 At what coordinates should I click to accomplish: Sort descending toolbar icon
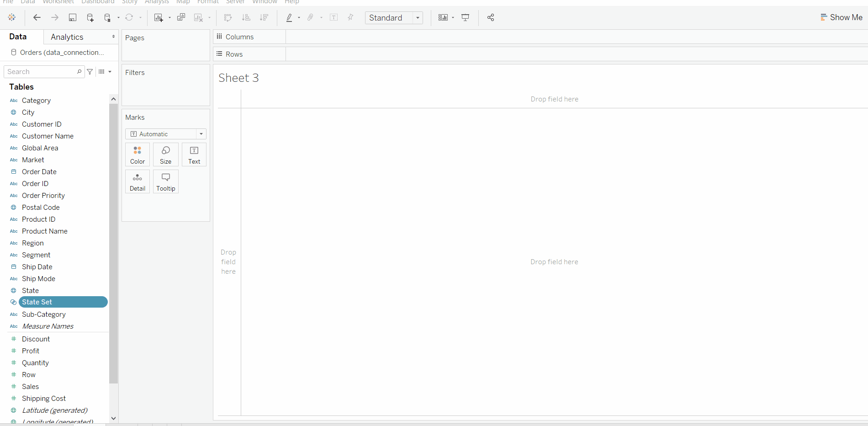point(264,17)
